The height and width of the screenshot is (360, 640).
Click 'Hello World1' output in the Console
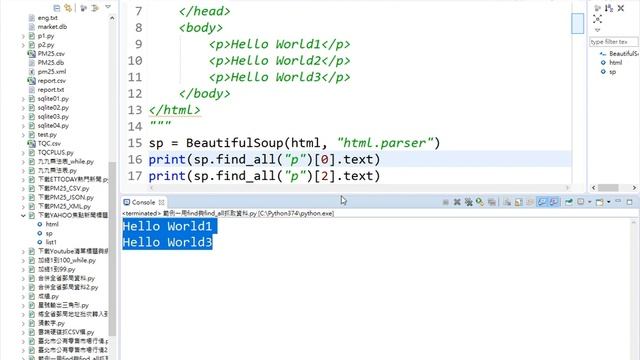click(x=167, y=226)
